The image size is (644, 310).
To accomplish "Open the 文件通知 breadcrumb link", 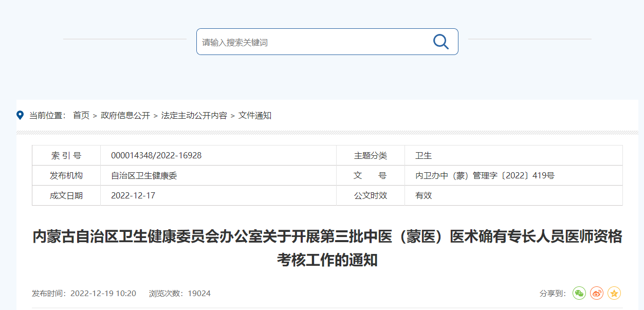I will 254,116.
